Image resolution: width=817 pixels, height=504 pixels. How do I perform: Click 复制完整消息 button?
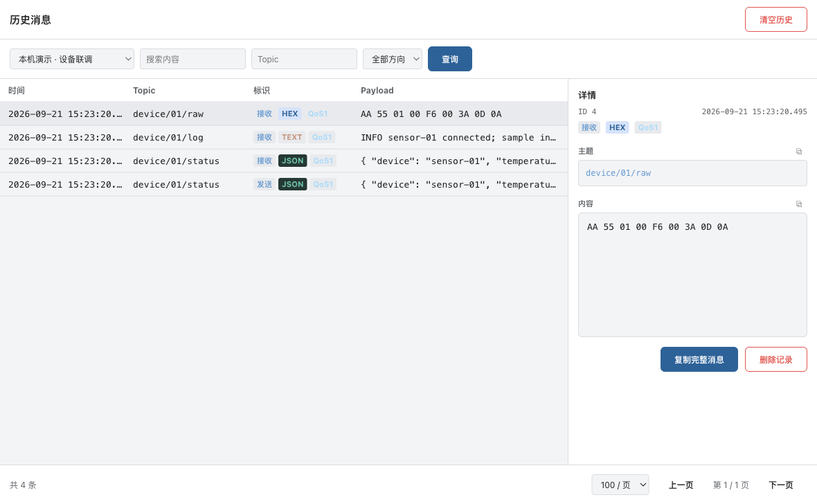point(699,359)
